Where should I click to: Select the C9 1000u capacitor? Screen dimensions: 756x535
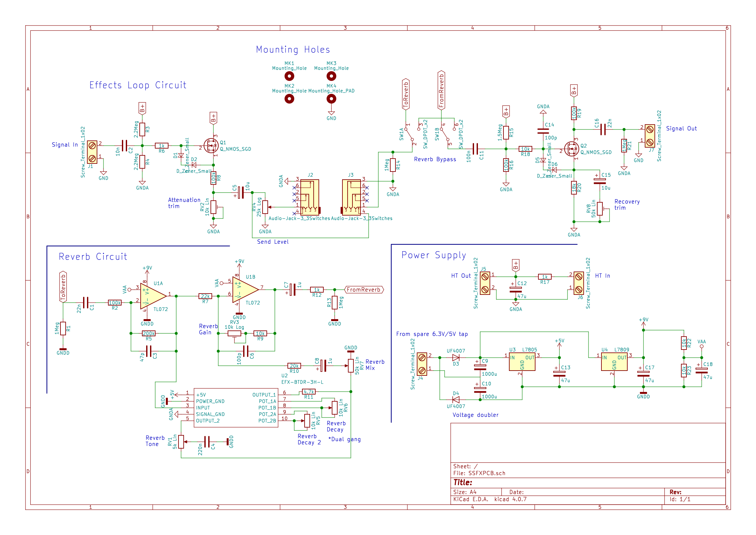coord(480,367)
